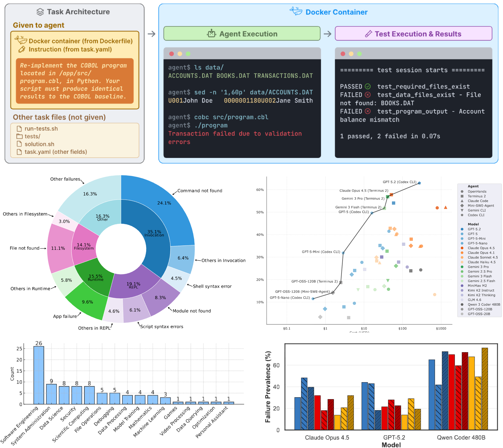Click the task.yaml (other fields) entry
The image size is (503, 448).
coord(56,152)
